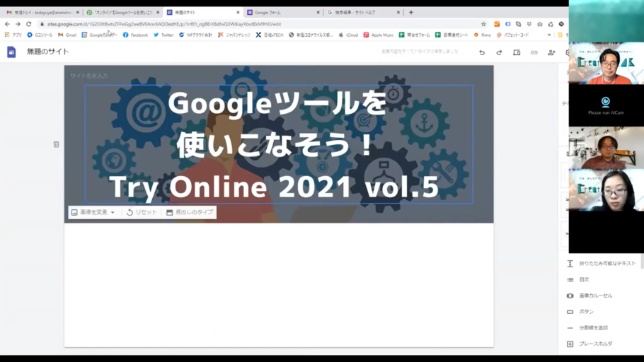Open the MF Cloud accounting bookmark
Screen dimensions: 644x362
point(195,35)
